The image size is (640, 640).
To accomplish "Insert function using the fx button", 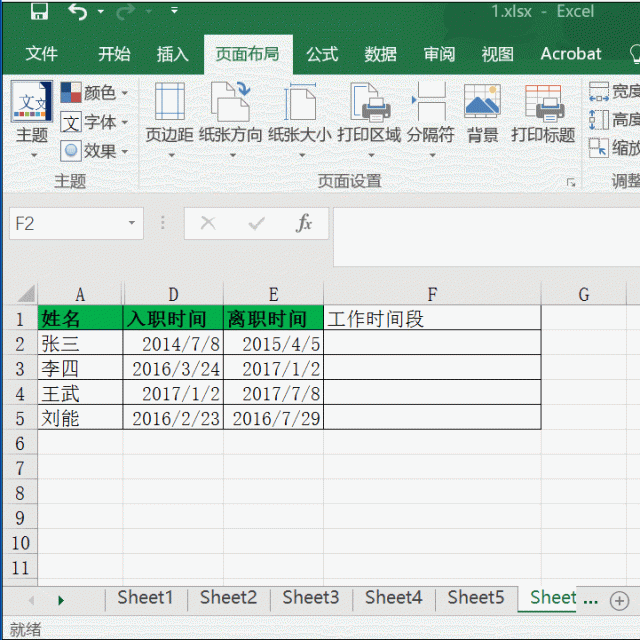I will pos(304,223).
